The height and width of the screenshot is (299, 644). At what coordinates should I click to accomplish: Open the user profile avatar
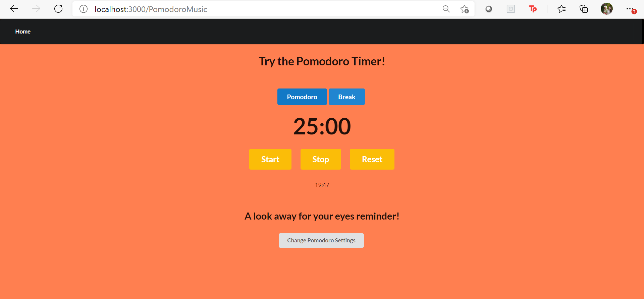pos(607,9)
